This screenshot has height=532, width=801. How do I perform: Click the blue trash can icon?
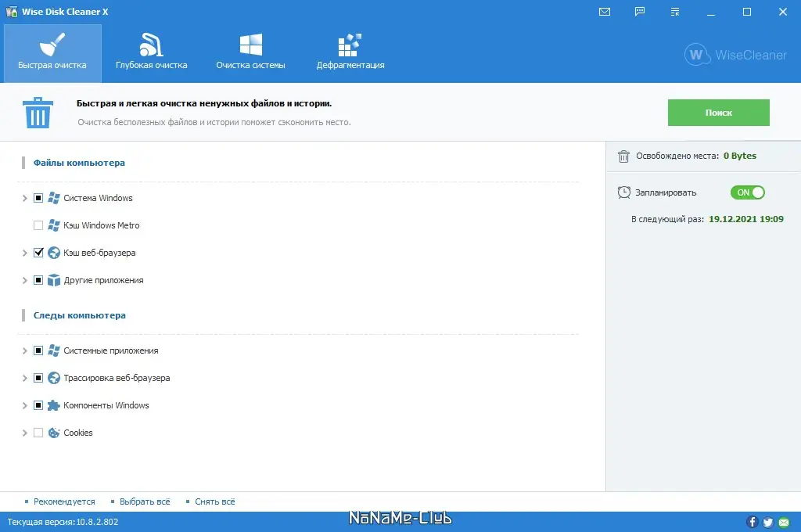pyautogui.click(x=38, y=113)
